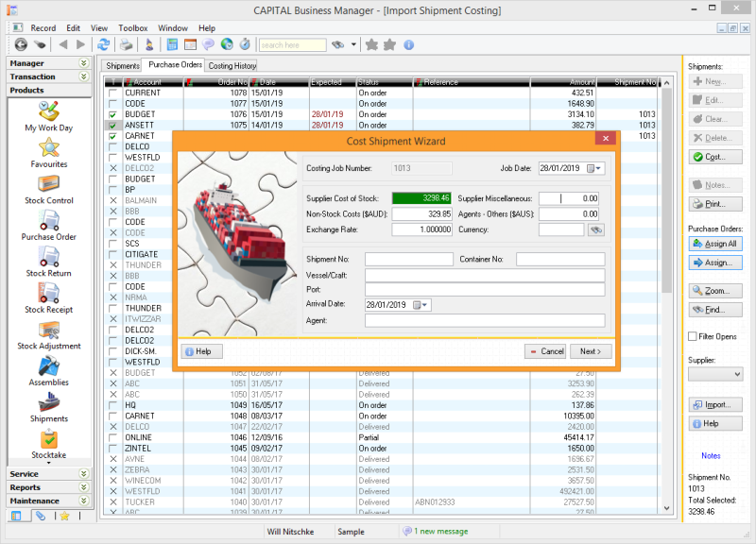The image size is (756, 544).
Task: Untick the ANSETT order 1075 checkbox
Action: [x=112, y=125]
